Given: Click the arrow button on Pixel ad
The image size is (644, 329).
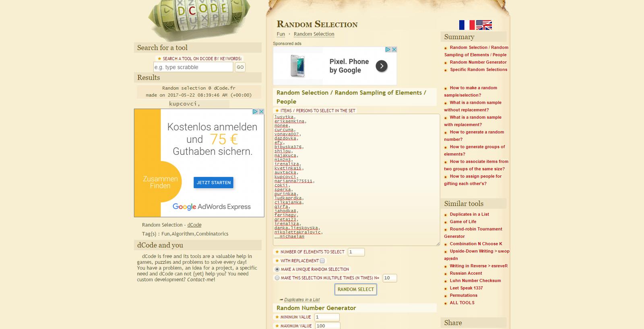Looking at the screenshot, I should 381,66.
